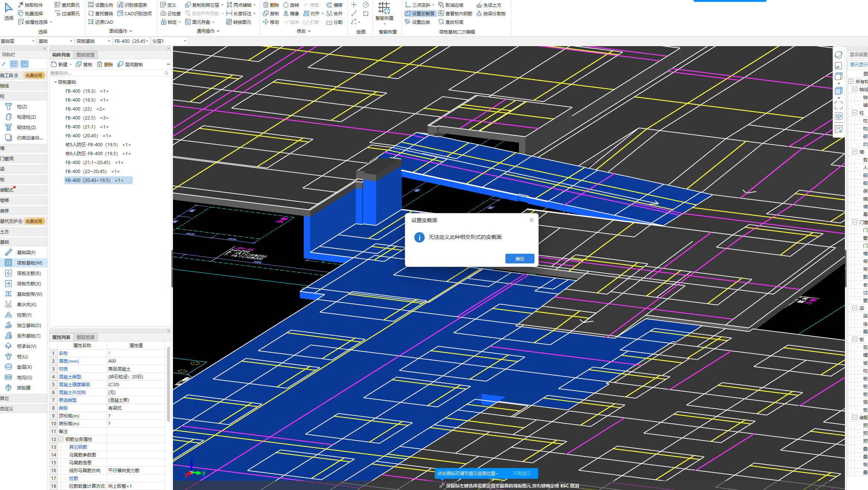Viewport: 868px width, 490px height.
Task: Click the 移动 move tool
Action: coord(271,22)
